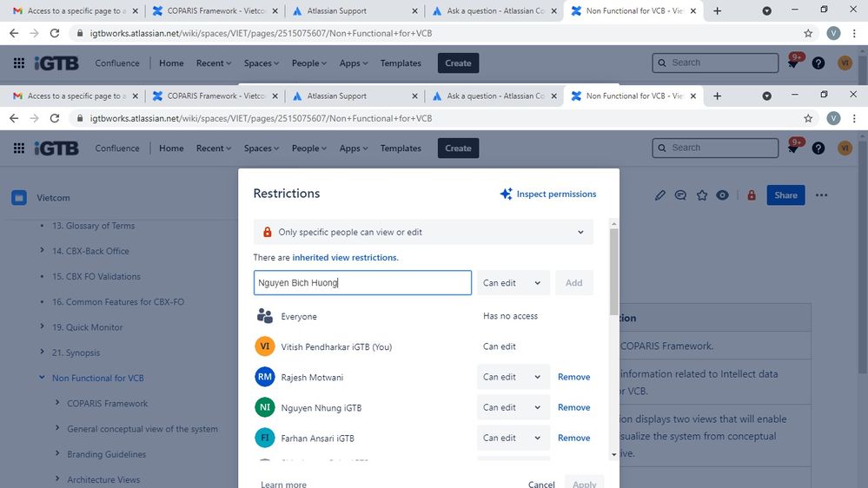This screenshot has width=868, height=488.
Task: Click Learn more link in dialog
Action: point(283,485)
